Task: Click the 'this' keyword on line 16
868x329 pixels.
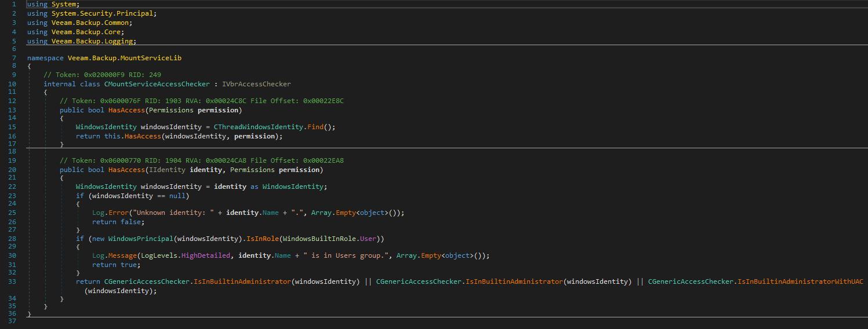Action: coord(112,136)
